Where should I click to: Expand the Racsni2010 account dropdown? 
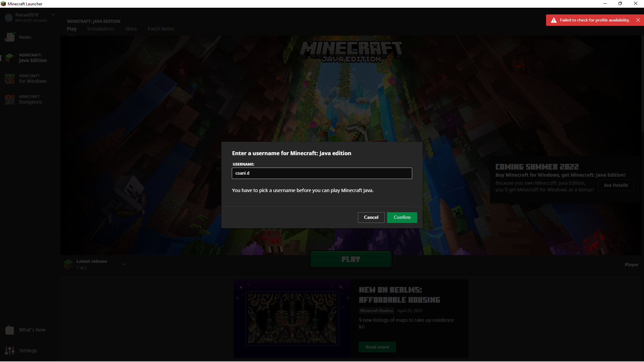53,15
